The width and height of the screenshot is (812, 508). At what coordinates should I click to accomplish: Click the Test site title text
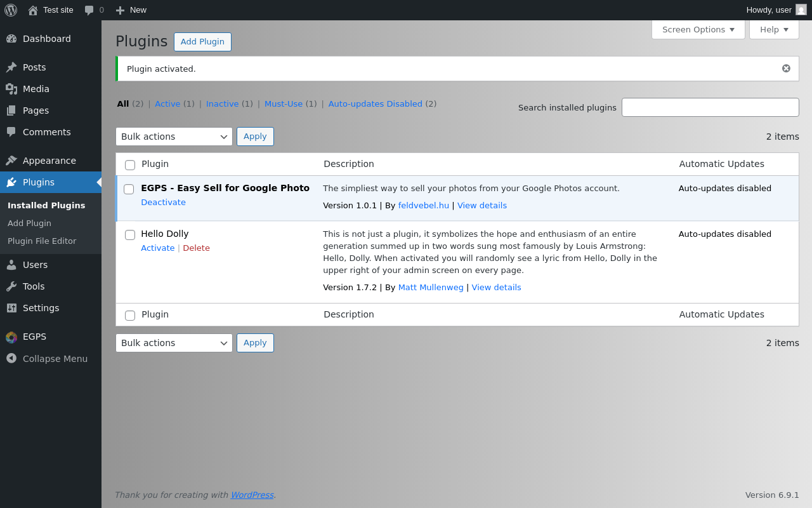point(58,10)
